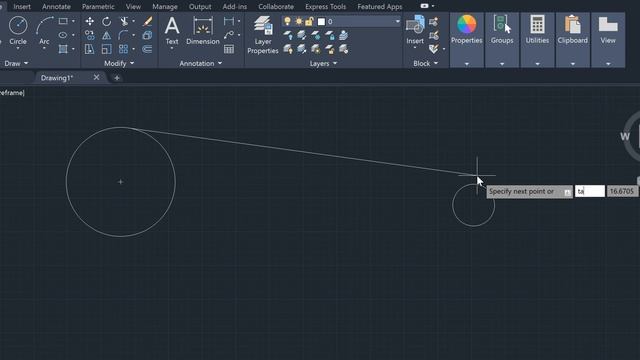Open the Properties panel button

pos(467,40)
